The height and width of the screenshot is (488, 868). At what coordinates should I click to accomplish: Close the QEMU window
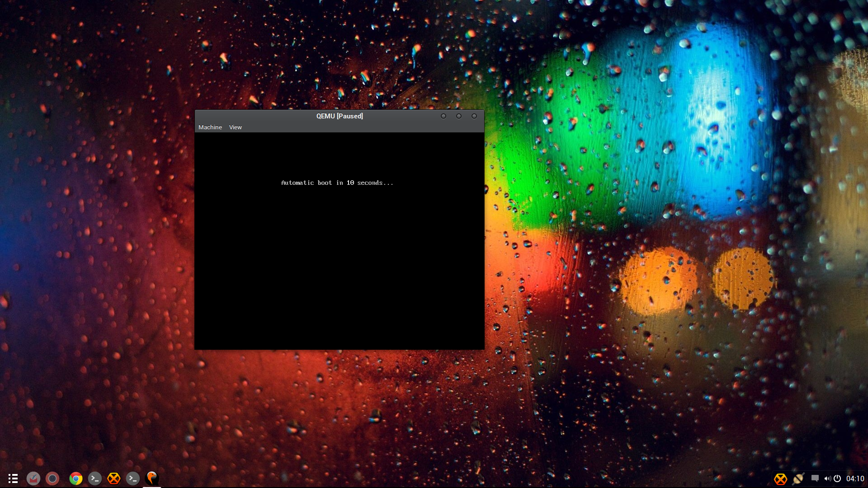click(474, 116)
